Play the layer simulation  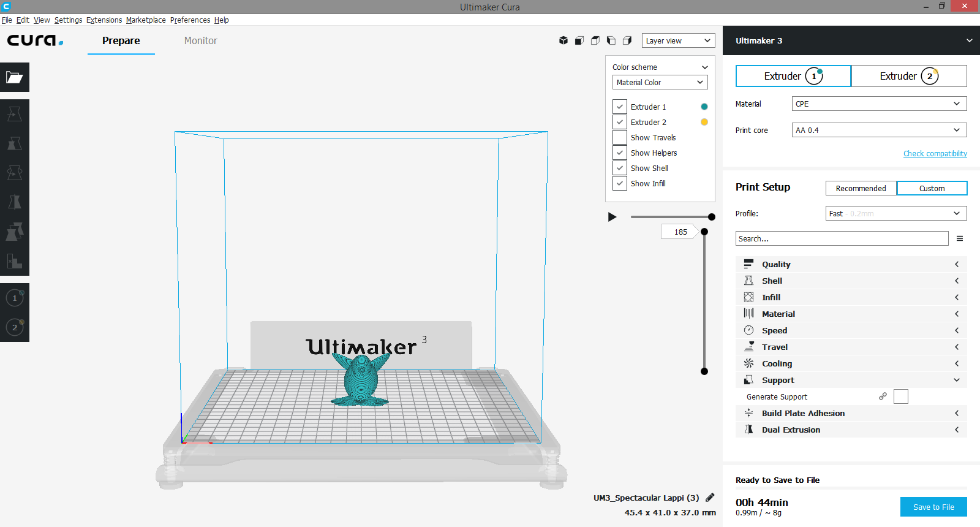pos(612,217)
